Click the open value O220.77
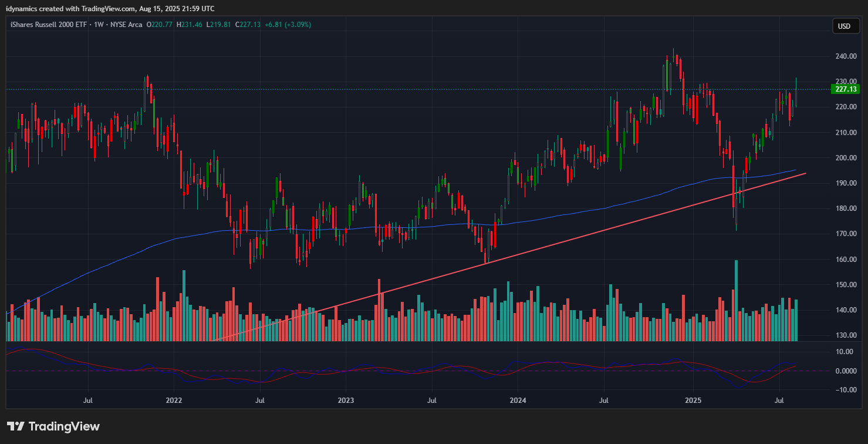 tap(159, 25)
